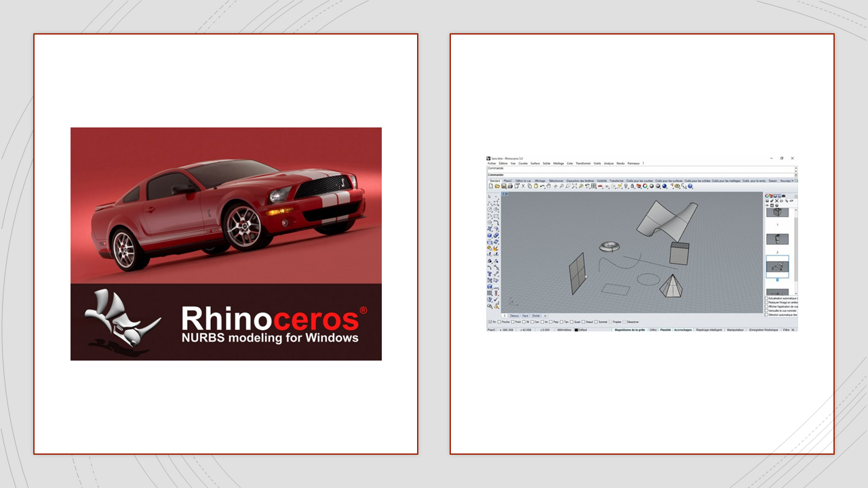Toggle Ortho mode in status bar
The height and width of the screenshot is (488, 868).
click(x=653, y=330)
